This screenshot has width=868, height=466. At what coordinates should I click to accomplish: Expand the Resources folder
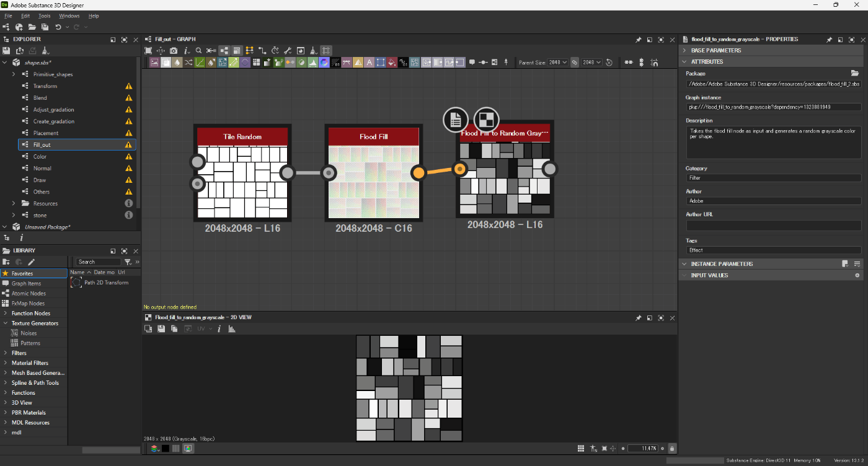(14, 203)
